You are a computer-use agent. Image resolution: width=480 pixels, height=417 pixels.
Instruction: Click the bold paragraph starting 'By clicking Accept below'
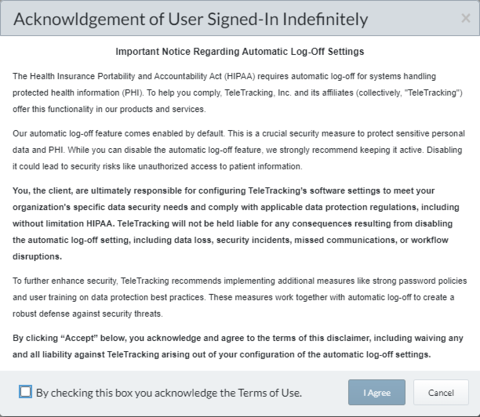238,346
